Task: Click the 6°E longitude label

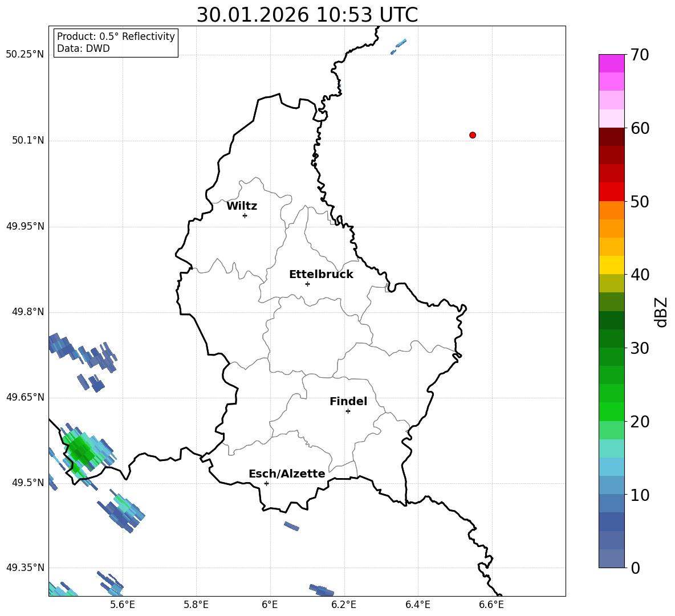Action: click(270, 605)
